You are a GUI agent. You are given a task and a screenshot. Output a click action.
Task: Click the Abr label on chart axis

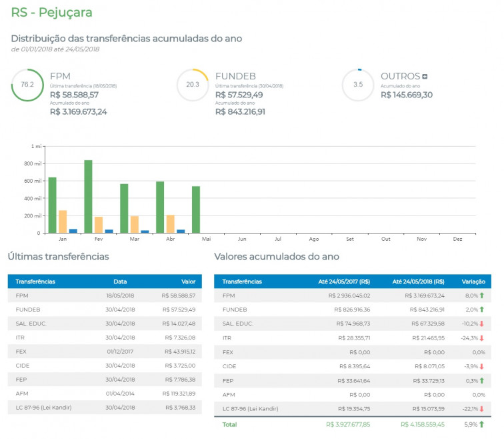[x=170, y=239]
